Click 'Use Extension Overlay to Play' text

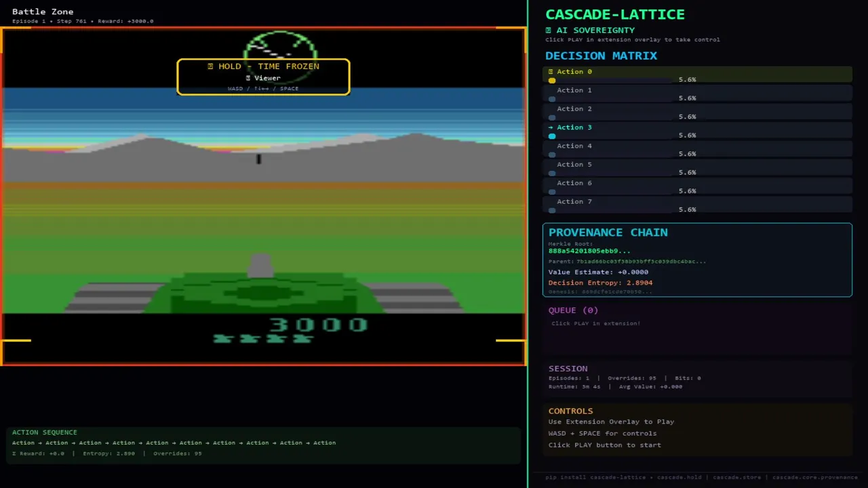[x=612, y=422]
